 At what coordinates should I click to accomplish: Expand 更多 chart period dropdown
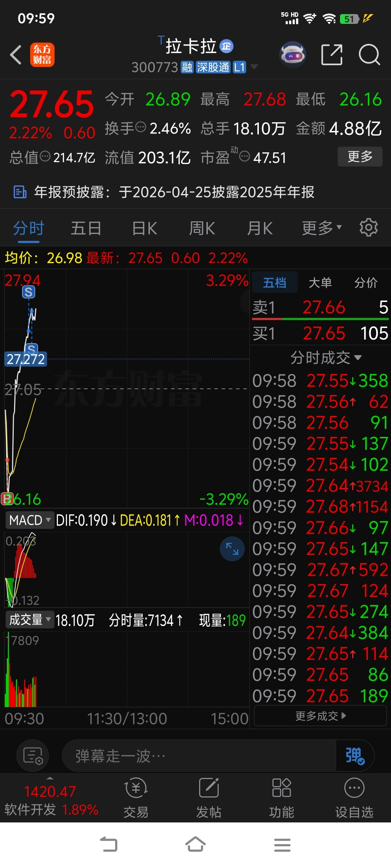click(x=322, y=228)
